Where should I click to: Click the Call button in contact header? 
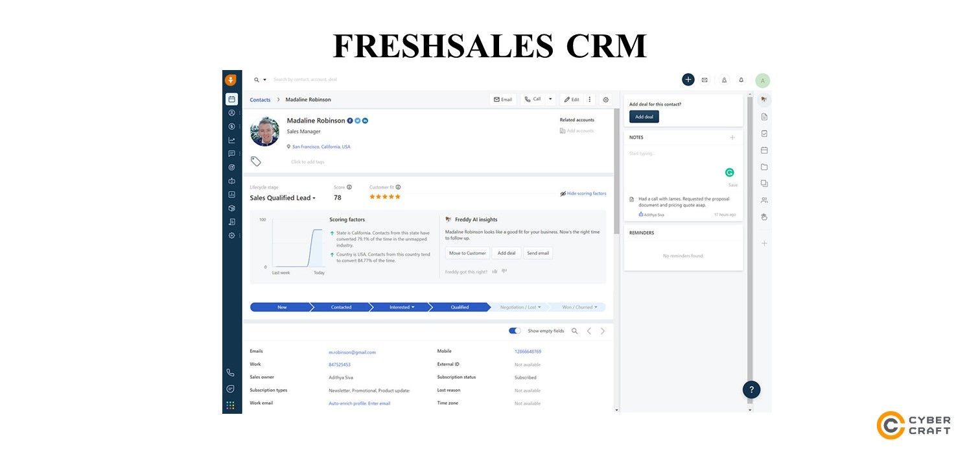point(533,99)
